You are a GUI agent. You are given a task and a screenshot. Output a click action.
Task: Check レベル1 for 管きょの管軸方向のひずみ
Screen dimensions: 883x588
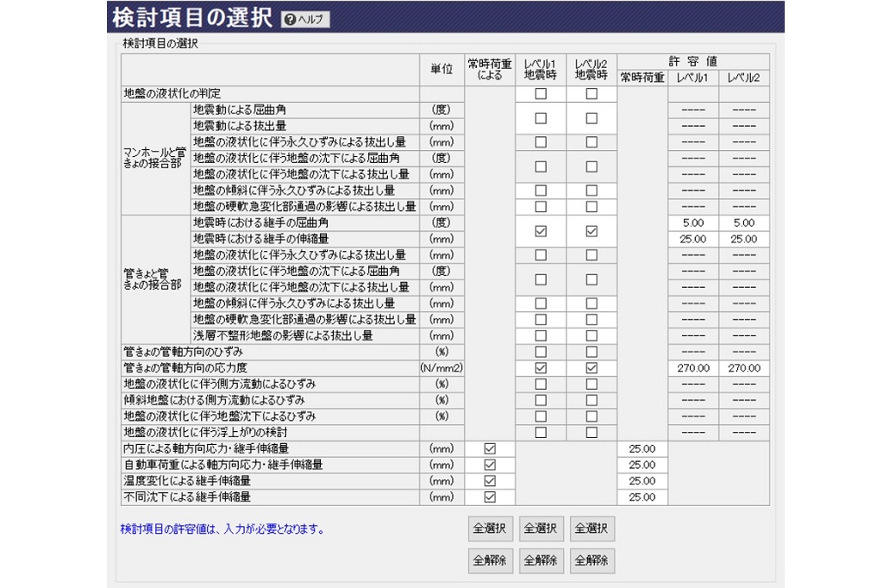[541, 352]
